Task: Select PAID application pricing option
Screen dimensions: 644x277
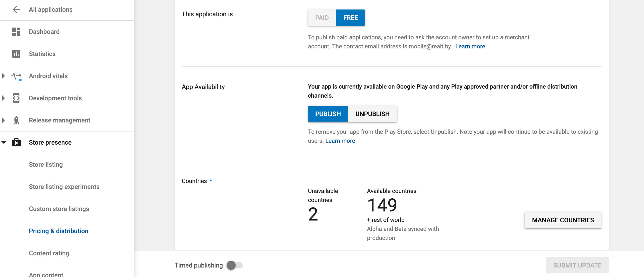Action: pos(322,17)
